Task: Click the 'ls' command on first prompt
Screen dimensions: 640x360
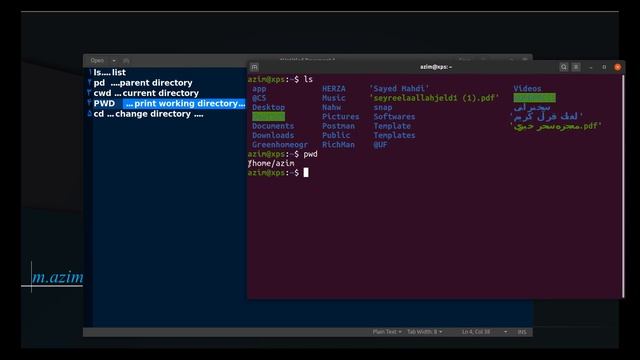Action: tap(308, 79)
